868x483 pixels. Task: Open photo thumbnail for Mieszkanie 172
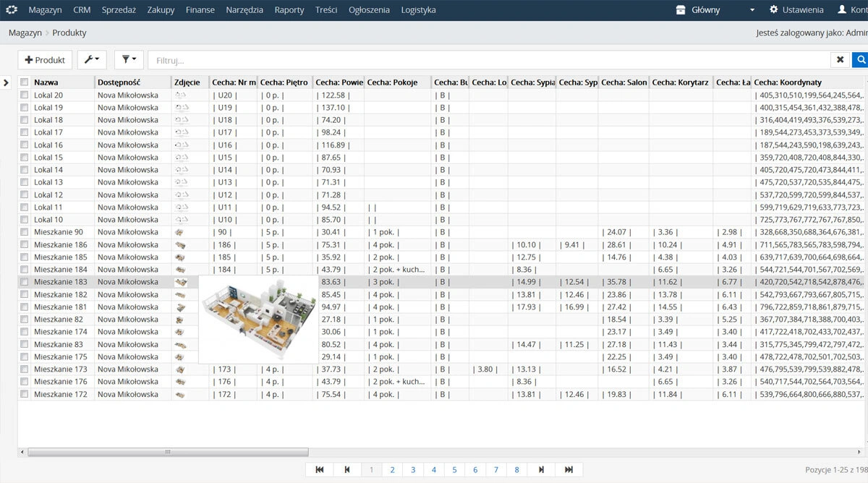point(180,394)
